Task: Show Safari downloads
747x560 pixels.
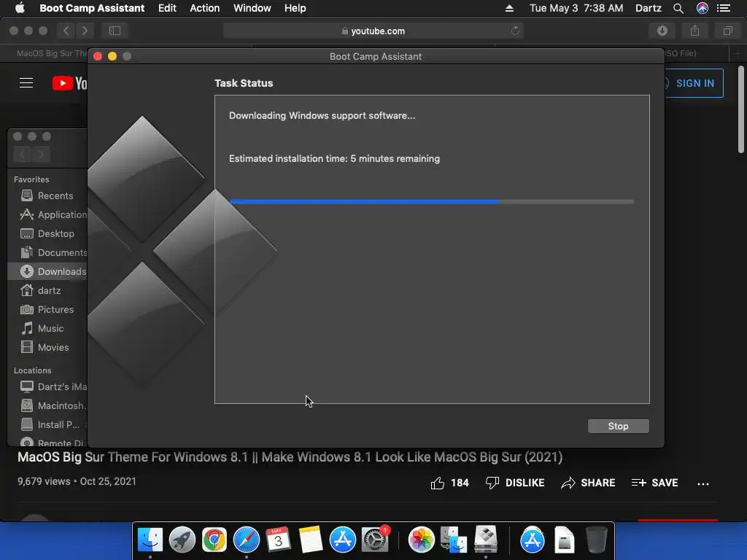Action: click(x=662, y=31)
